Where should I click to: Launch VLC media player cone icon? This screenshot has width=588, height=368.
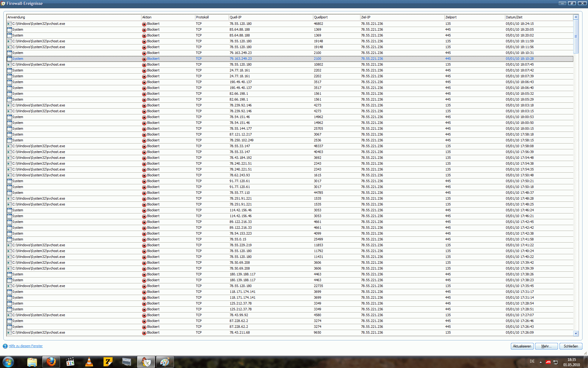tap(89, 362)
